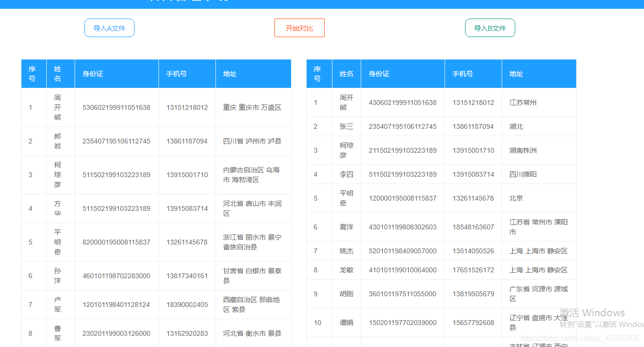Click 龙敏's address showing 上海市静安区
The height and width of the screenshot is (347, 644).
pyautogui.click(x=538, y=270)
